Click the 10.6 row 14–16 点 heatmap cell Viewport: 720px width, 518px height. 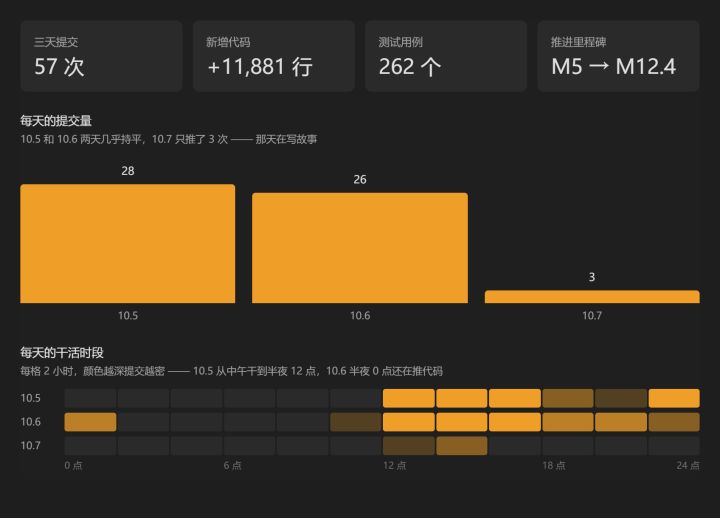point(462,422)
